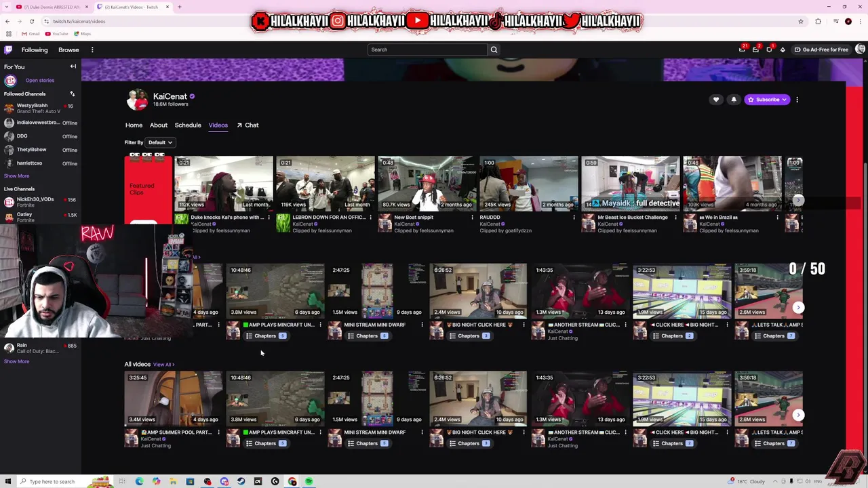
Task: Expand Chapters under CLICK HERE BIG NIGHT in All videos
Action: coord(673,444)
